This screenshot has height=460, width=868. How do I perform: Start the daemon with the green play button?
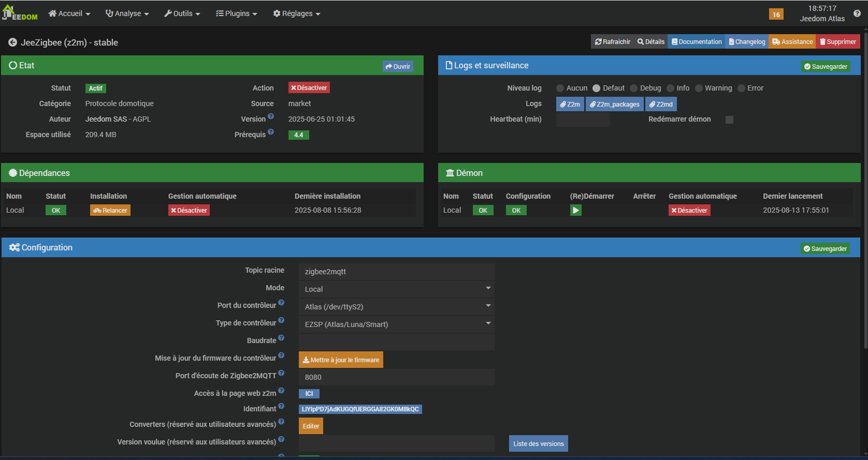point(575,210)
